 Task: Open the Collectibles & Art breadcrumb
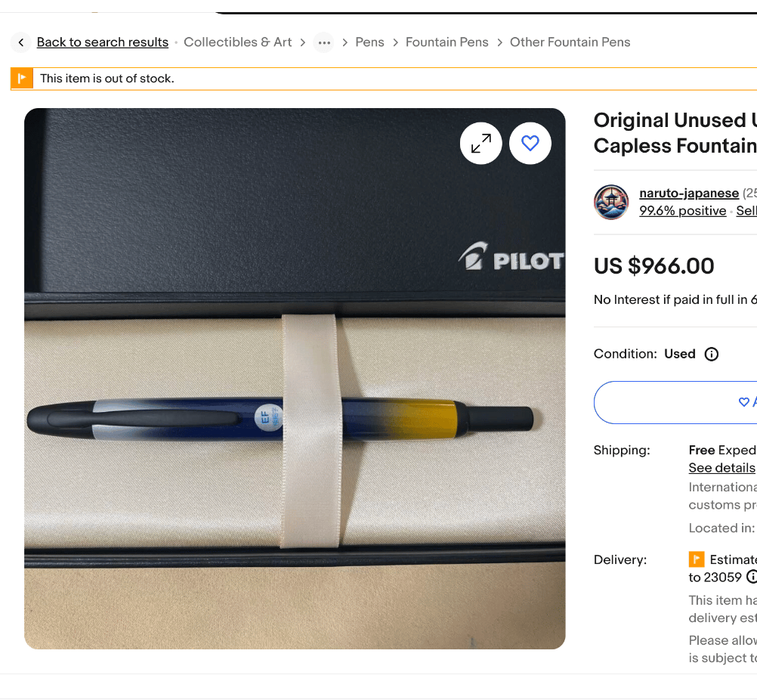pyautogui.click(x=237, y=42)
